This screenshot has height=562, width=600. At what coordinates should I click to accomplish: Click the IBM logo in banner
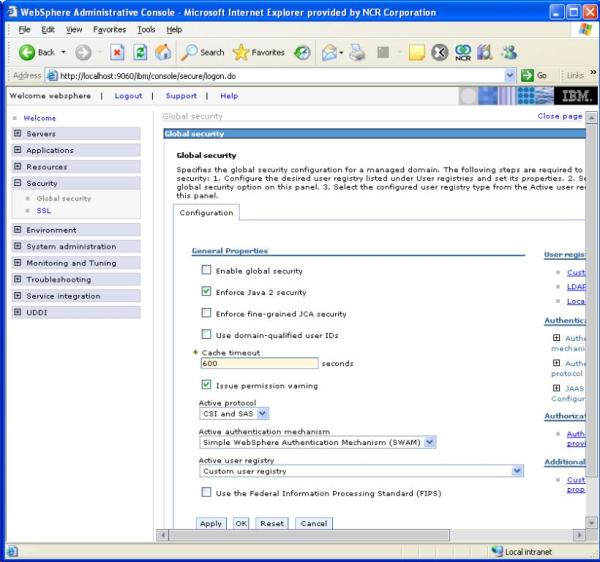pyautogui.click(x=576, y=96)
